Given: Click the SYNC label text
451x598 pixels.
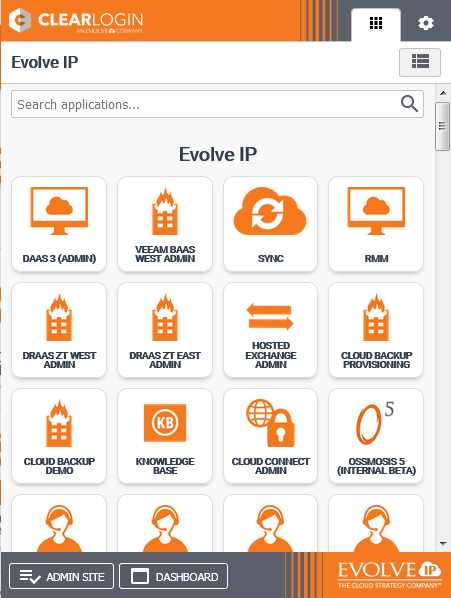Looking at the screenshot, I should [x=270, y=259].
